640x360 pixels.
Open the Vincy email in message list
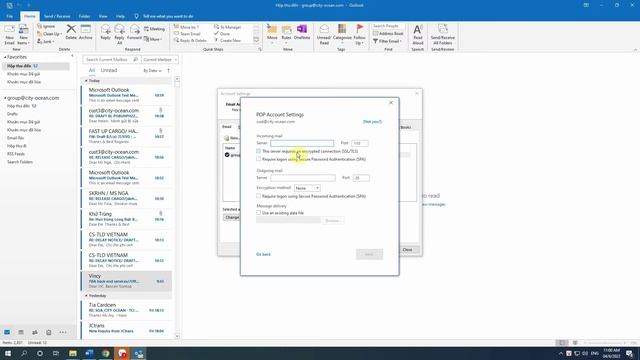(127, 281)
